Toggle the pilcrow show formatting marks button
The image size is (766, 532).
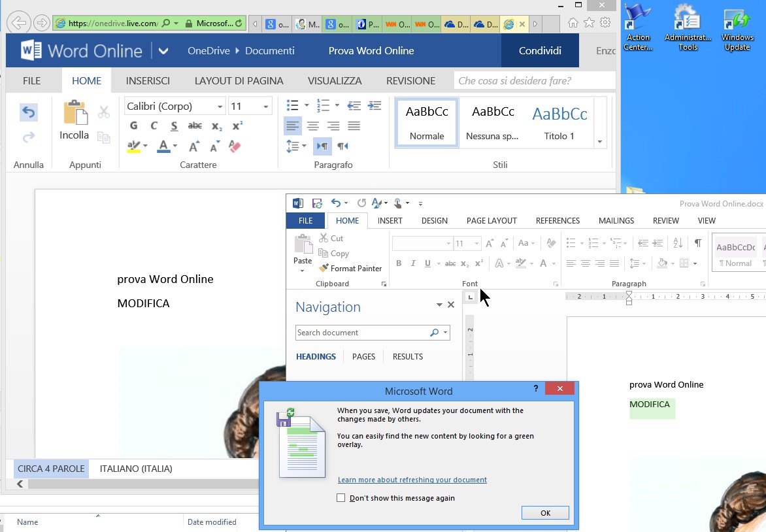[697, 242]
